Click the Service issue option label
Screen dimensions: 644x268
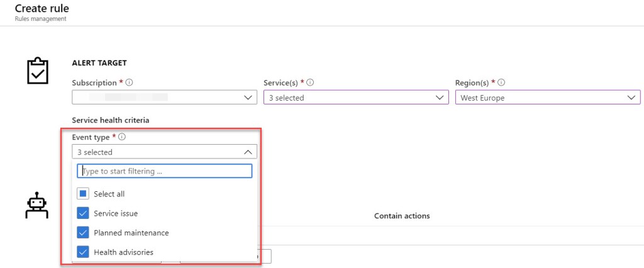pyautogui.click(x=116, y=213)
